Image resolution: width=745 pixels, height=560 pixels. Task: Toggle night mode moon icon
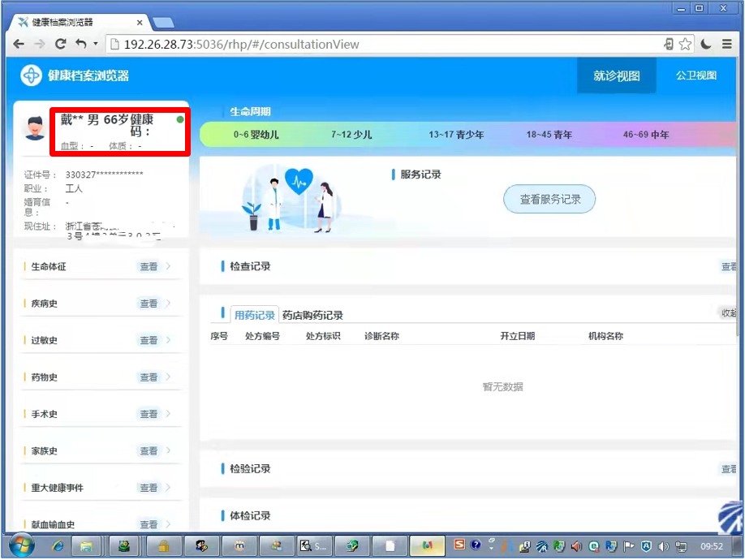706,44
